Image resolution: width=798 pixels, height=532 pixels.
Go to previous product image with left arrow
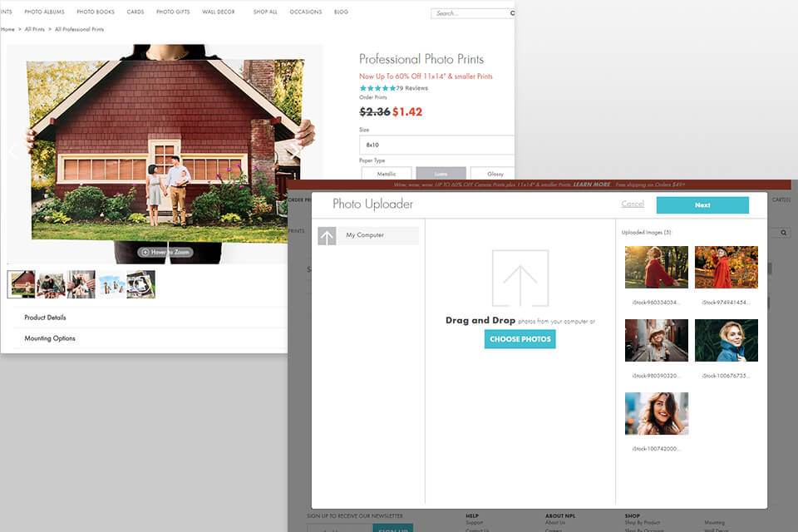(12, 151)
